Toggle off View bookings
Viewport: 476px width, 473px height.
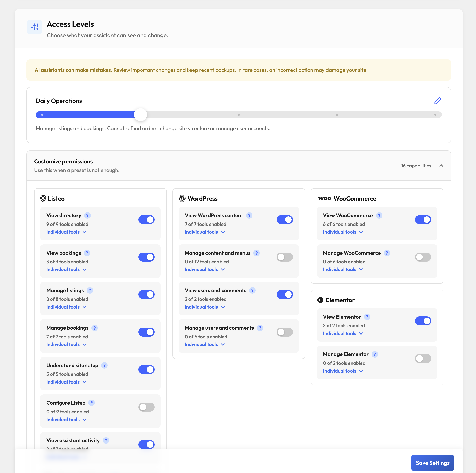pyautogui.click(x=146, y=257)
